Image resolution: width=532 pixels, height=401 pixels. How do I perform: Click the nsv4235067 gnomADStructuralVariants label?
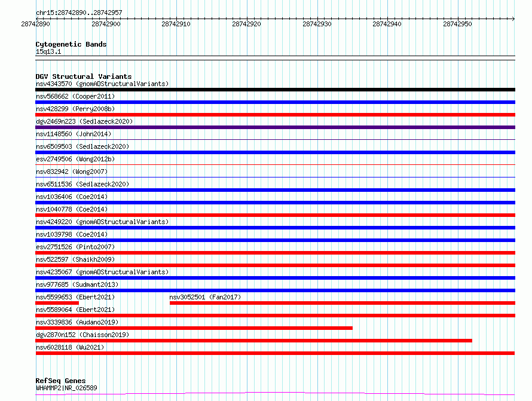point(102,272)
